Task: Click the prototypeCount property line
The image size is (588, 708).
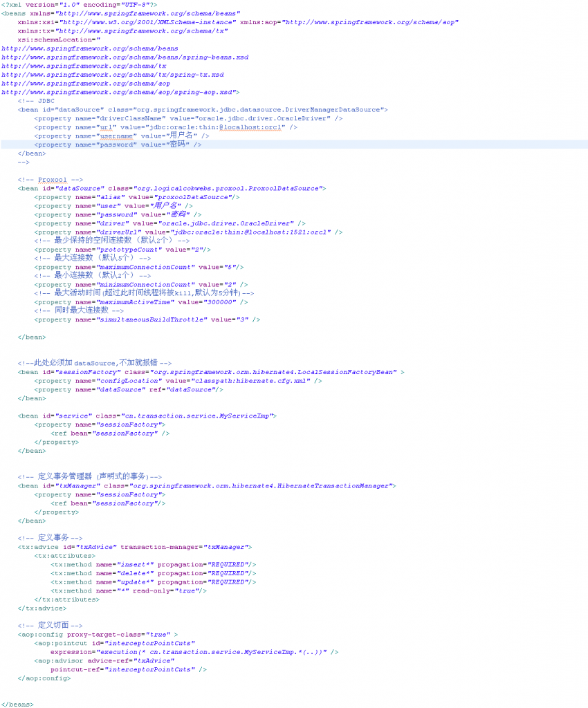Action: [x=122, y=250]
